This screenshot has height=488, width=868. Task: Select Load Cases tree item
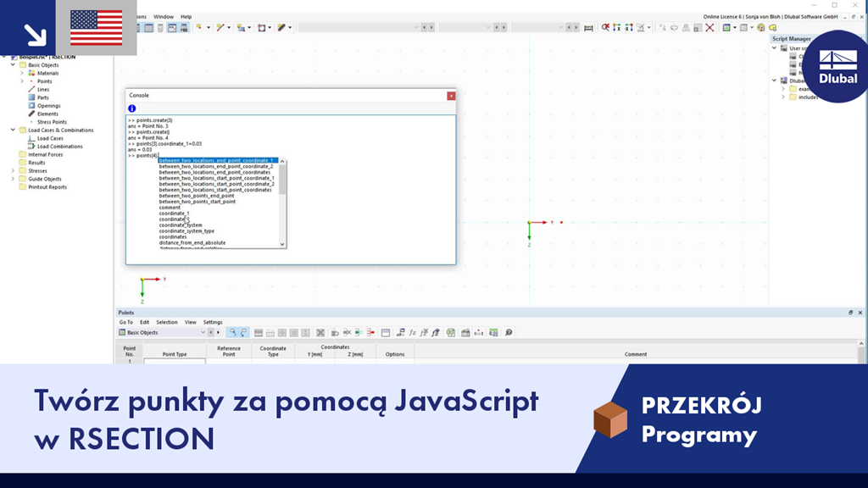tap(50, 138)
